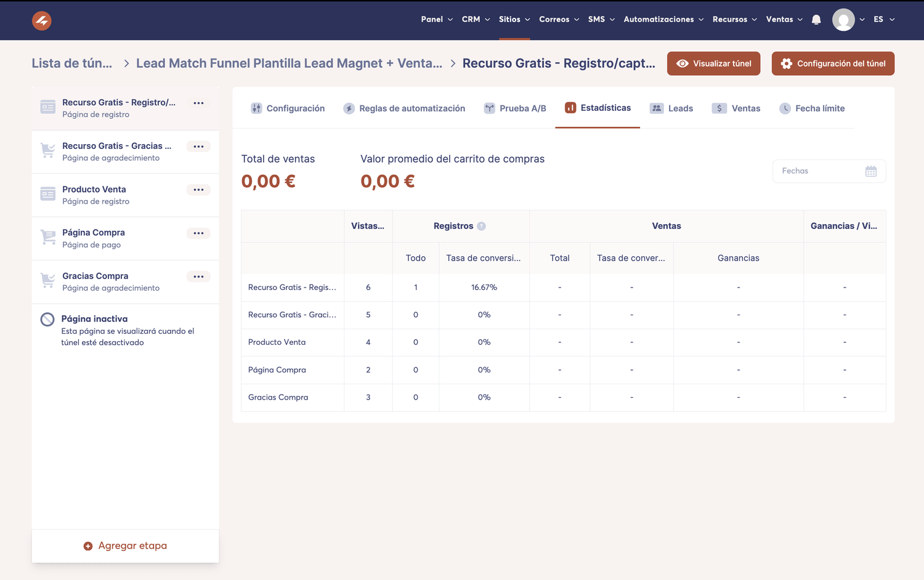This screenshot has height=580, width=924.
Task: Click the Fecha límite clock icon
Action: 785,108
